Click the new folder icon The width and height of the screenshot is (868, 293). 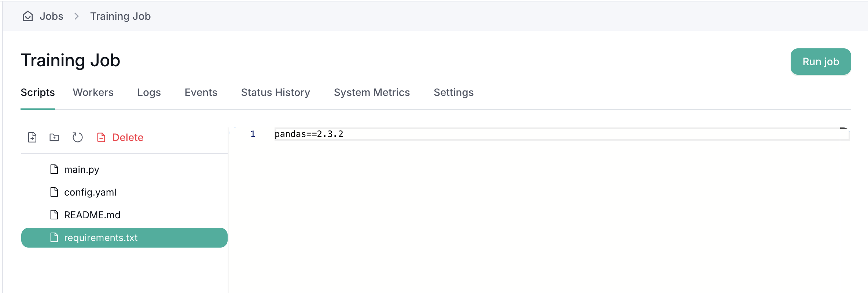coord(54,137)
